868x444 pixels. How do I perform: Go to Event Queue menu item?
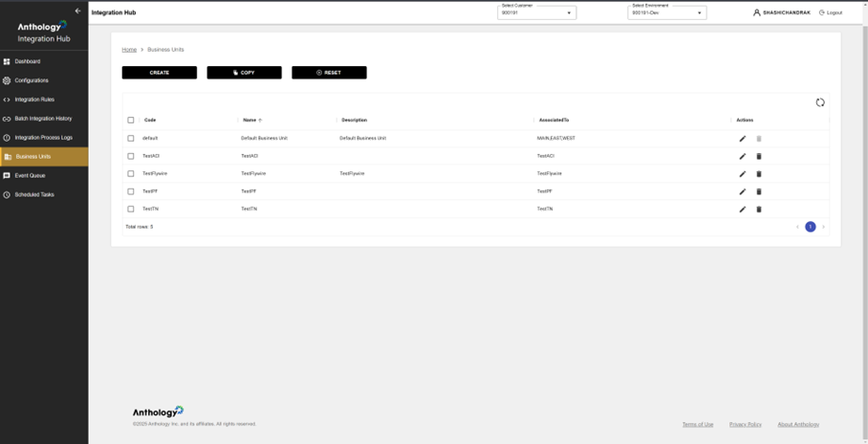click(x=30, y=176)
